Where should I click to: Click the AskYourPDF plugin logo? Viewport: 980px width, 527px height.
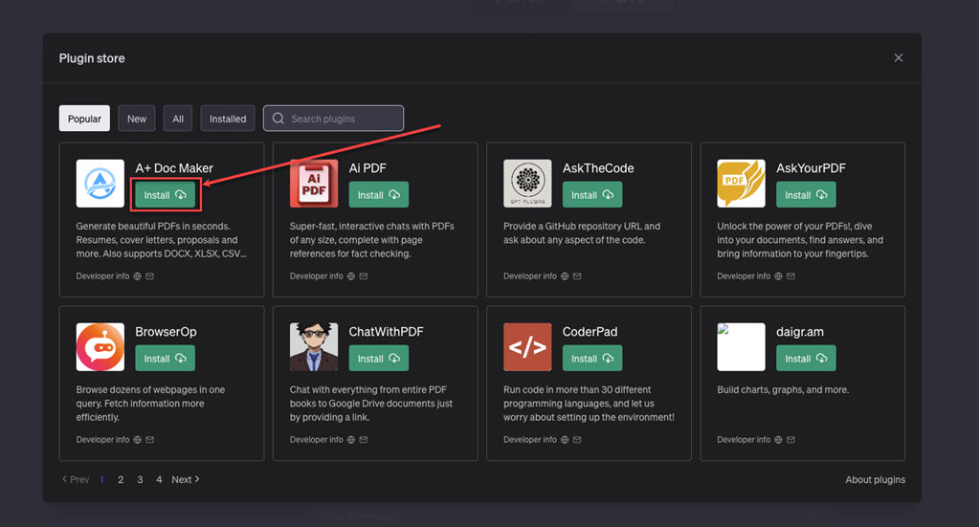click(742, 184)
